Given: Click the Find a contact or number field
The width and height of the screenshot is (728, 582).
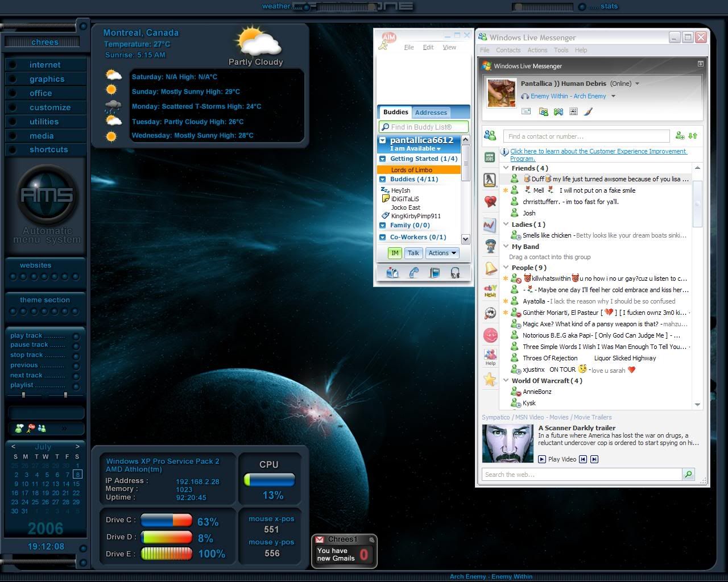Looking at the screenshot, I should pyautogui.click(x=586, y=136).
